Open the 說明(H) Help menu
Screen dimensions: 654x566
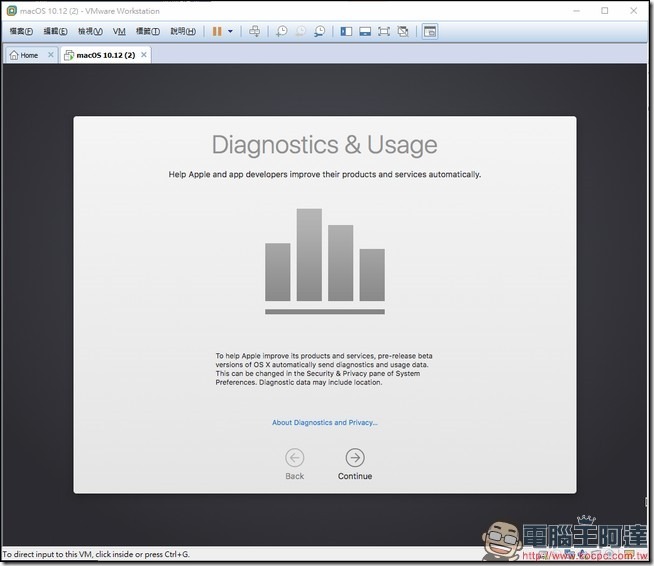183,31
